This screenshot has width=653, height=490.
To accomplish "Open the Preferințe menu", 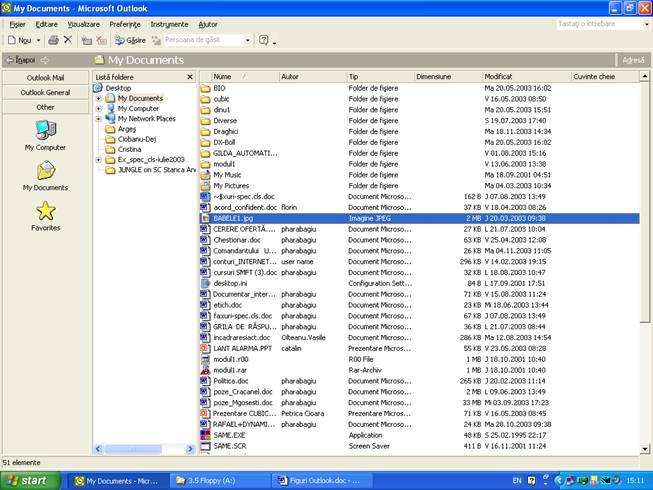I will click(125, 24).
